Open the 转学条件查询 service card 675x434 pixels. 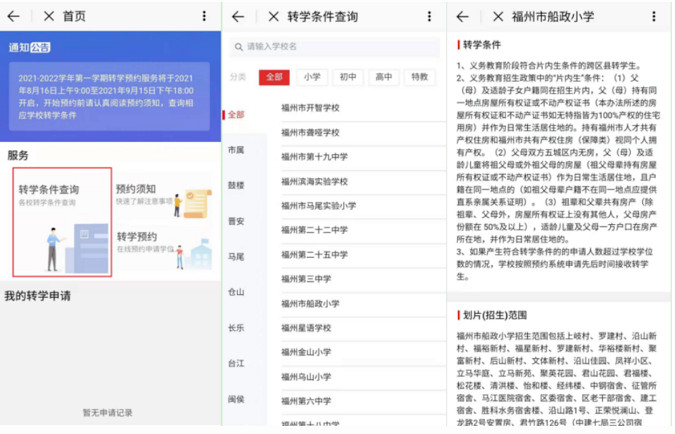coord(62,222)
